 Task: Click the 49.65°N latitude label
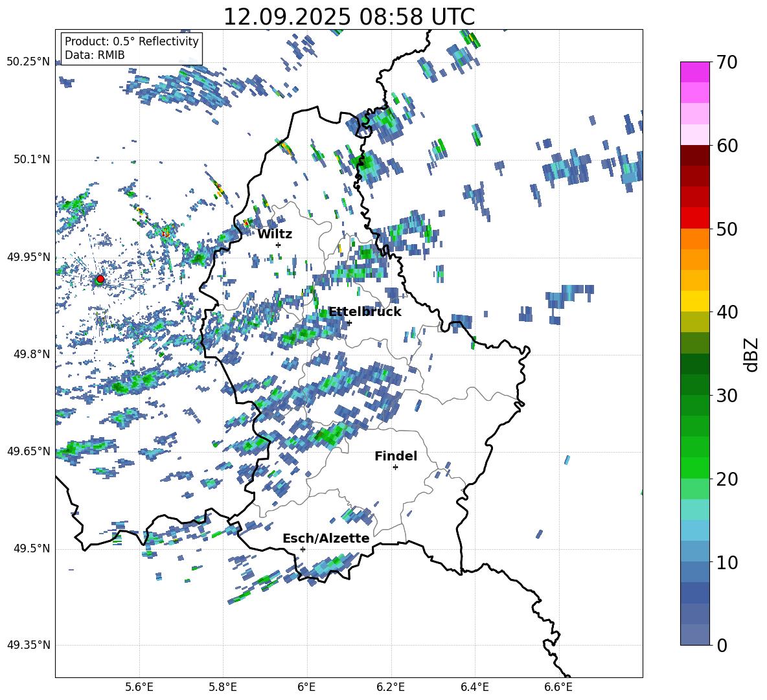click(x=29, y=451)
